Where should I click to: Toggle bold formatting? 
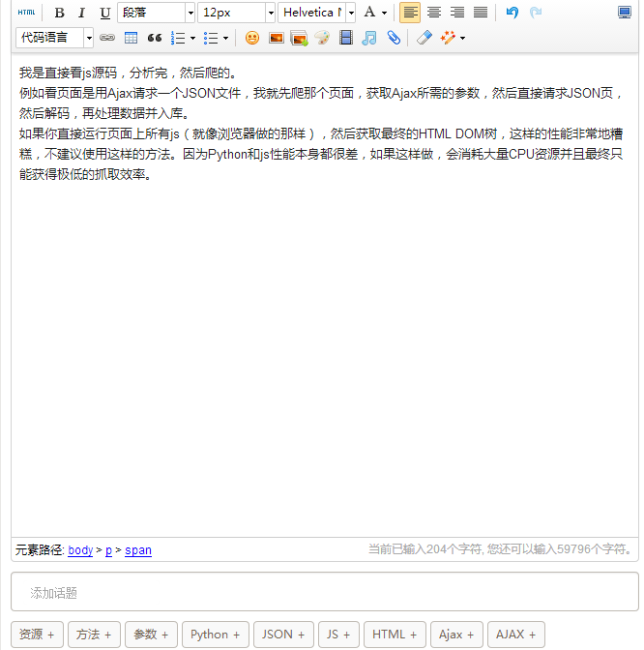coord(59,13)
